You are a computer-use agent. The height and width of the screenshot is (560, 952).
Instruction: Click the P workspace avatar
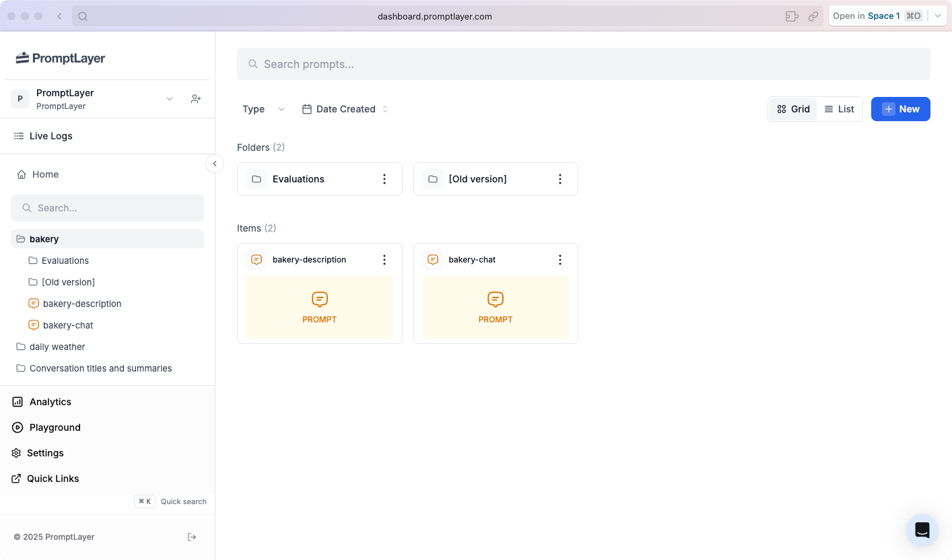pyautogui.click(x=20, y=99)
